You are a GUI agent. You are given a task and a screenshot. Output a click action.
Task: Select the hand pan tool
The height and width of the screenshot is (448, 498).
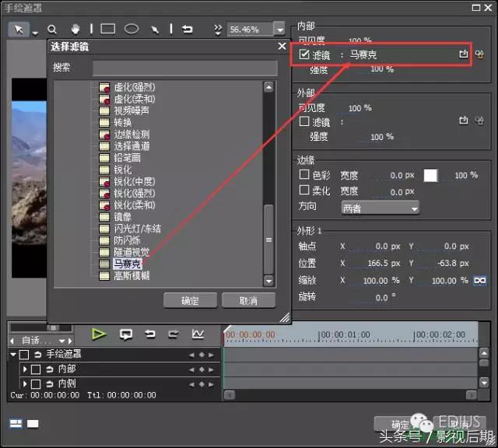[75, 30]
